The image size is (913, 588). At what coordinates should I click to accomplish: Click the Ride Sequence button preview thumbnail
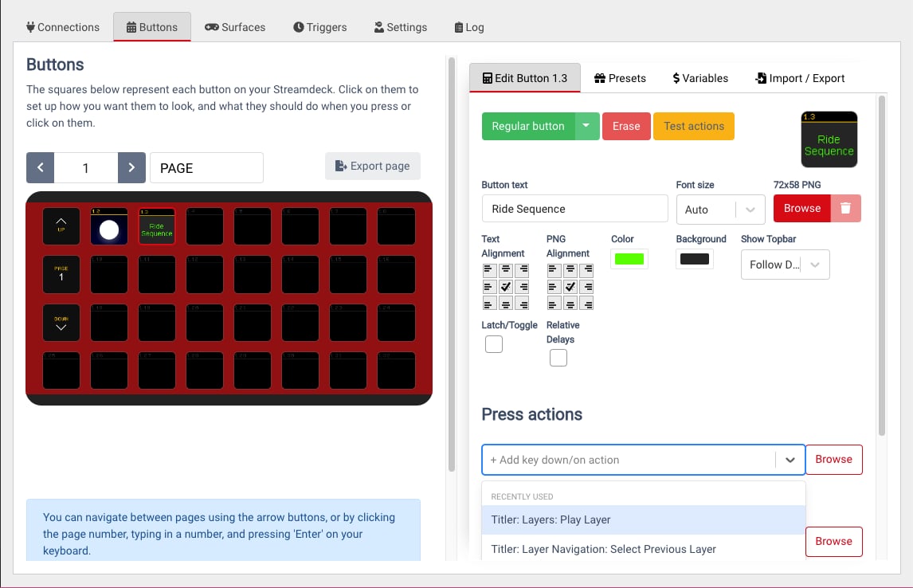point(829,139)
